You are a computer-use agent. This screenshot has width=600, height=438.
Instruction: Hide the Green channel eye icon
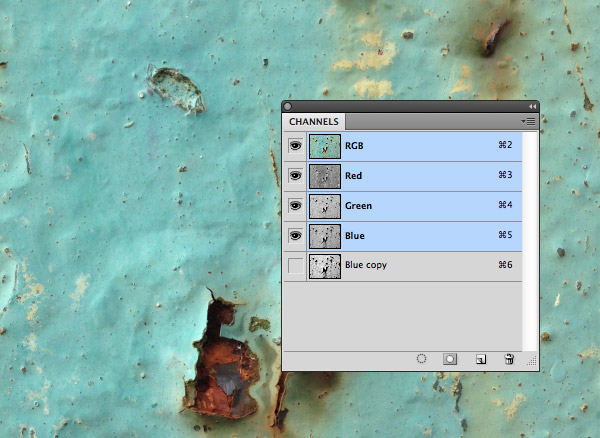click(x=295, y=206)
